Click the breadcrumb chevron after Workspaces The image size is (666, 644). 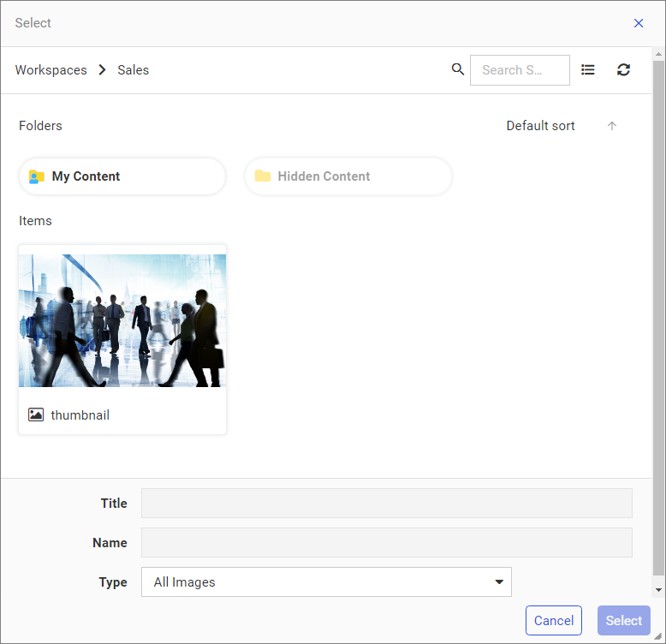click(x=103, y=70)
